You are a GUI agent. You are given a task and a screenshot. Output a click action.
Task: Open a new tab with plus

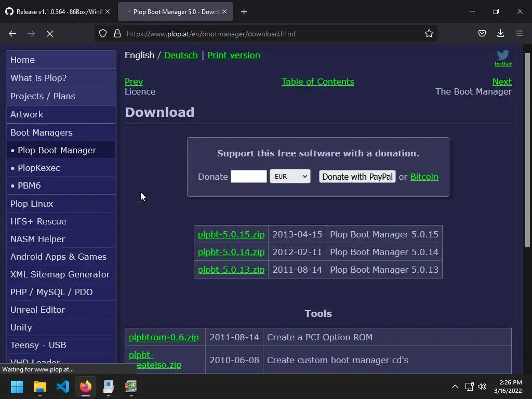point(244,12)
